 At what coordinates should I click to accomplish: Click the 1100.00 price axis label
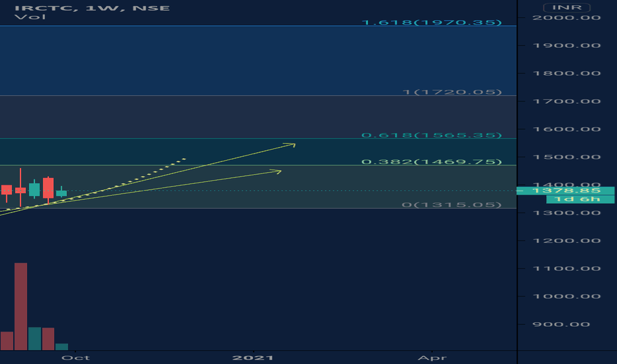click(566, 269)
